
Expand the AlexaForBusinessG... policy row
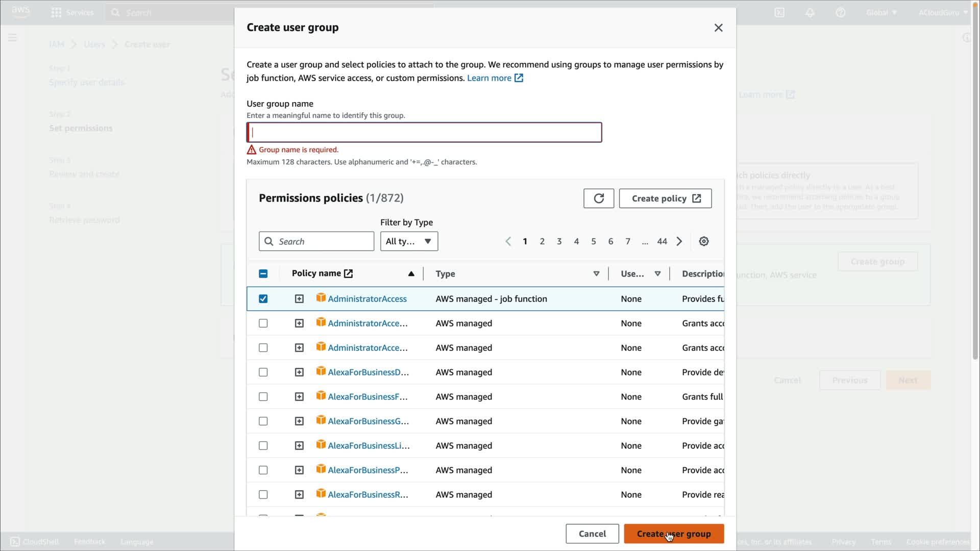(299, 421)
